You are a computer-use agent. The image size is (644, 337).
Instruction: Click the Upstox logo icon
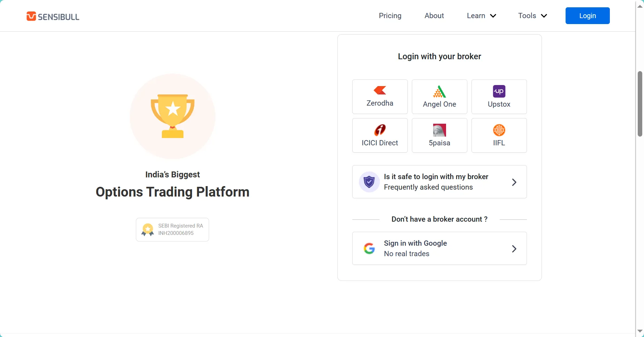coord(499,91)
